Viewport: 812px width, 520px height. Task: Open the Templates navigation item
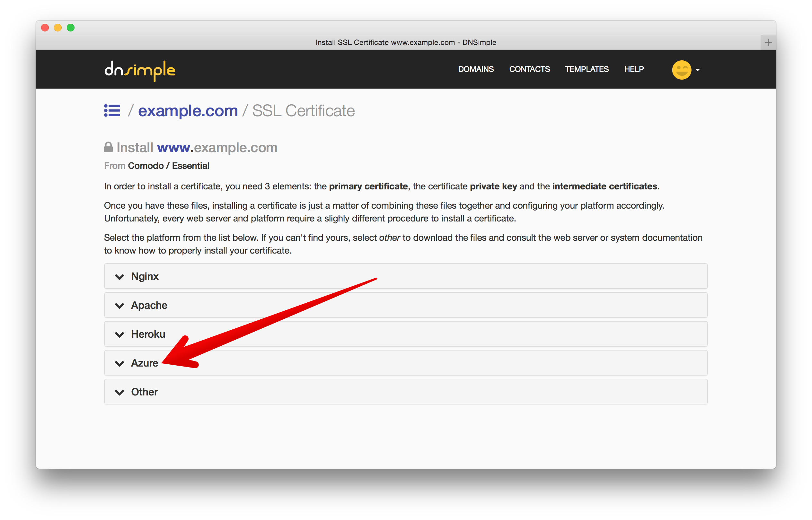coord(587,69)
